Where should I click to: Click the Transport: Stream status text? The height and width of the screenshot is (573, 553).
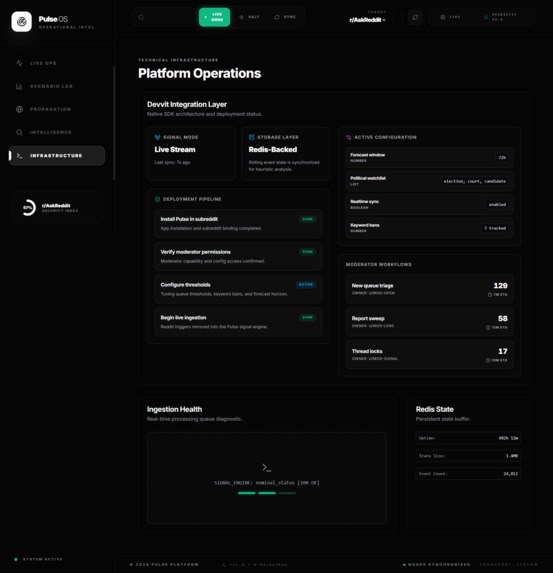click(509, 565)
